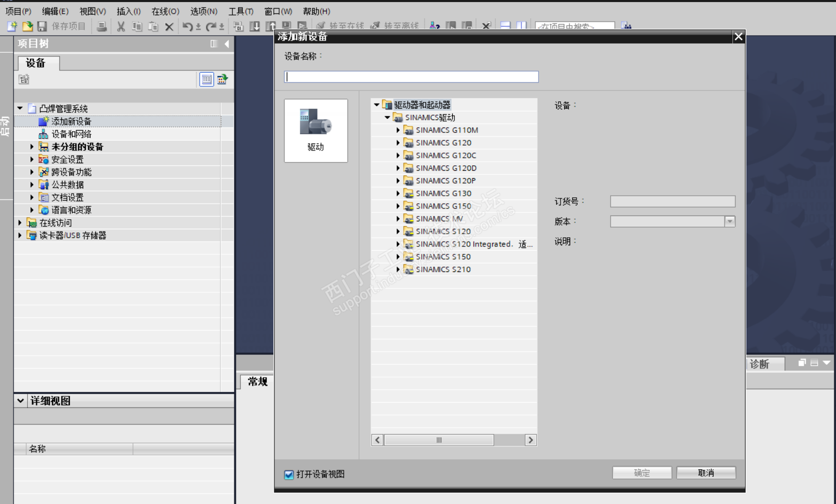Click the save project floppy disk icon
This screenshot has width=836, height=504.
[x=42, y=26]
